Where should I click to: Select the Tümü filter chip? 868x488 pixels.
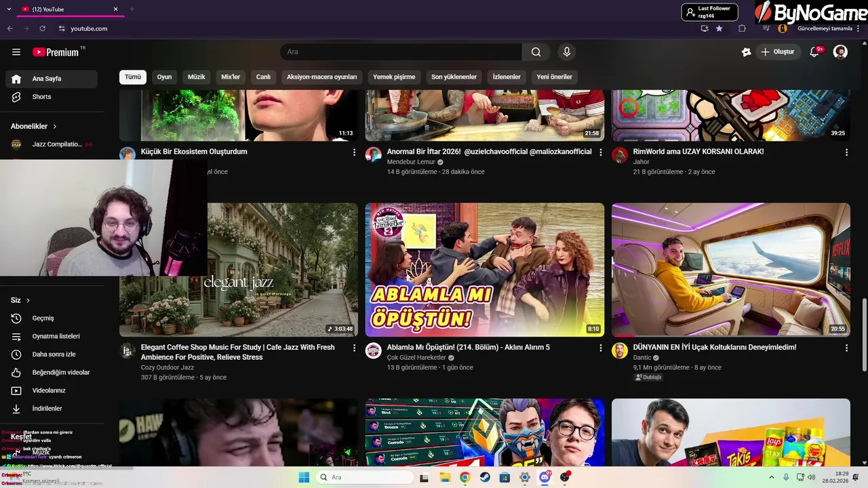pos(133,77)
